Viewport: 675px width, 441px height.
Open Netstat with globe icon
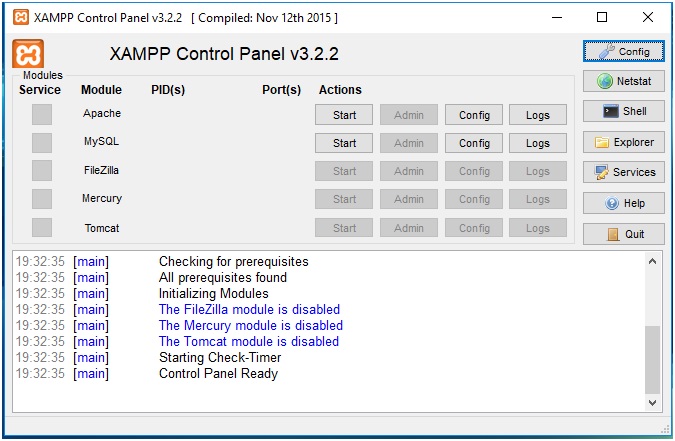[624, 81]
